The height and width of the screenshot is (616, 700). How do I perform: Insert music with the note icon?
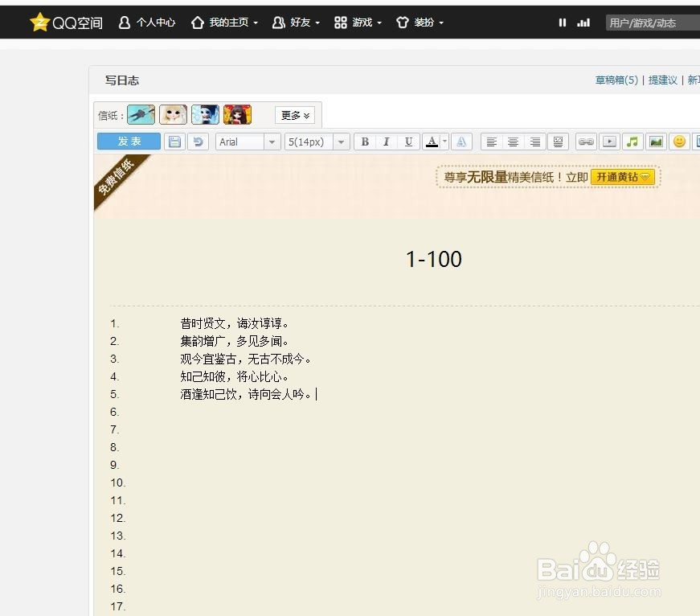pyautogui.click(x=632, y=142)
